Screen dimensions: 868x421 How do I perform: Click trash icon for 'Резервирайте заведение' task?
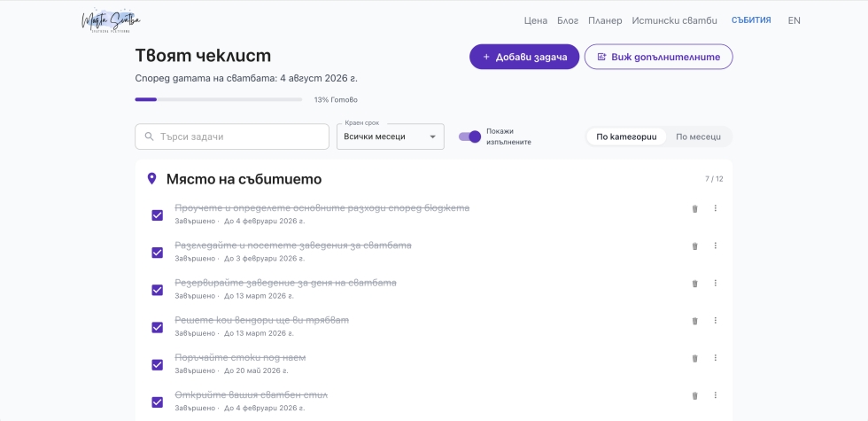point(694,284)
